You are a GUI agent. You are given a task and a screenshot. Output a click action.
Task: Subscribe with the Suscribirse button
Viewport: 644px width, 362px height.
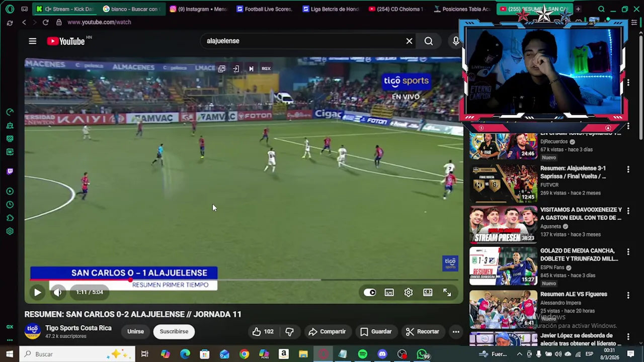click(x=174, y=331)
